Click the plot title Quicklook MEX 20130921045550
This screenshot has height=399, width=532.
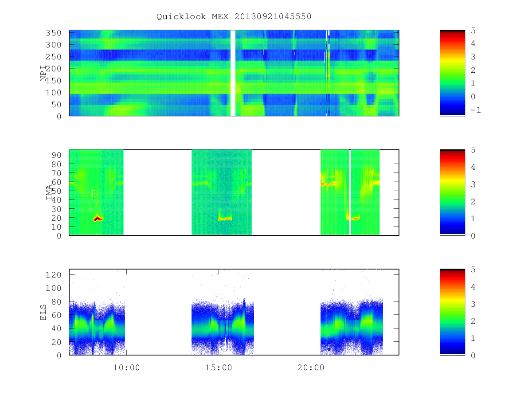tap(234, 16)
